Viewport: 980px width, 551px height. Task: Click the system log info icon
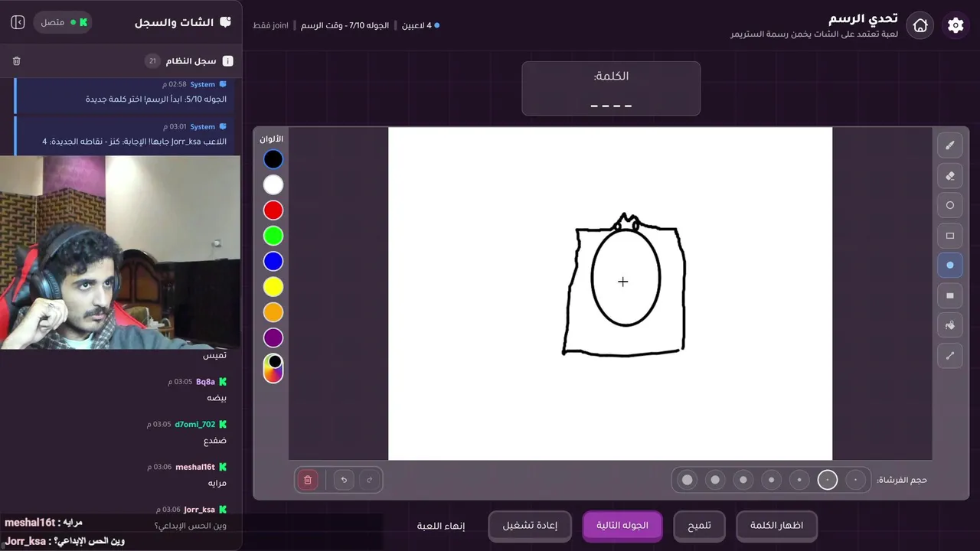click(x=227, y=60)
